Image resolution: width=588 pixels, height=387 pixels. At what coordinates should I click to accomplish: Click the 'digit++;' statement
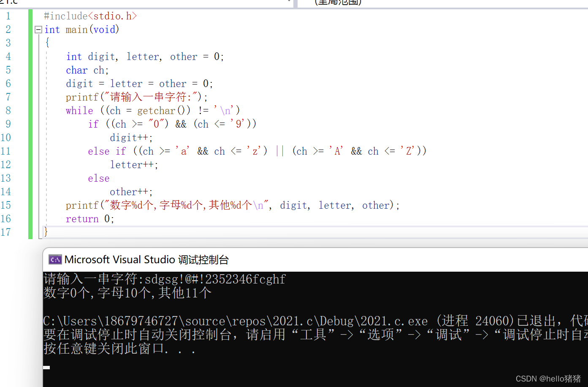131,138
